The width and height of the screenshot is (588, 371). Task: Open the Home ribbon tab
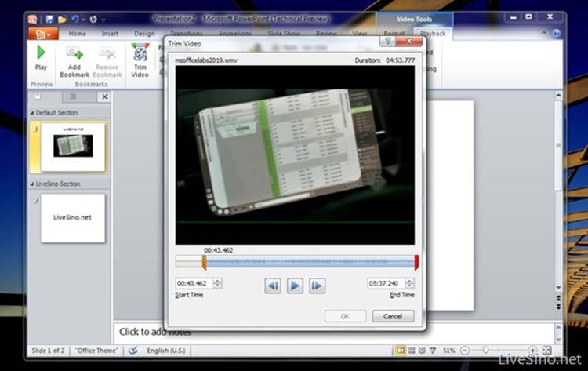point(78,34)
